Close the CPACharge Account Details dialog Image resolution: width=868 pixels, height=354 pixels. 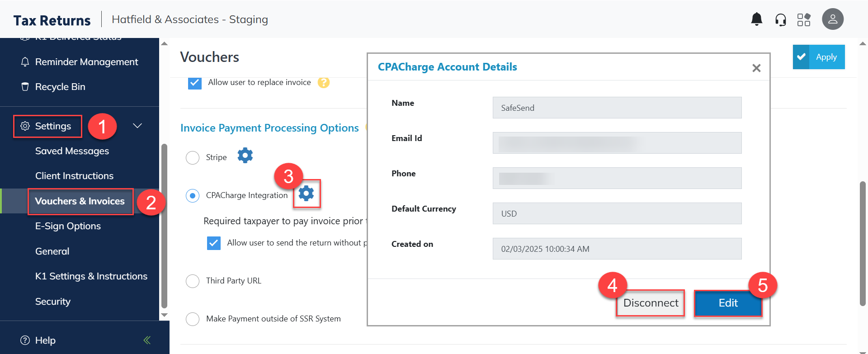pyautogui.click(x=756, y=68)
